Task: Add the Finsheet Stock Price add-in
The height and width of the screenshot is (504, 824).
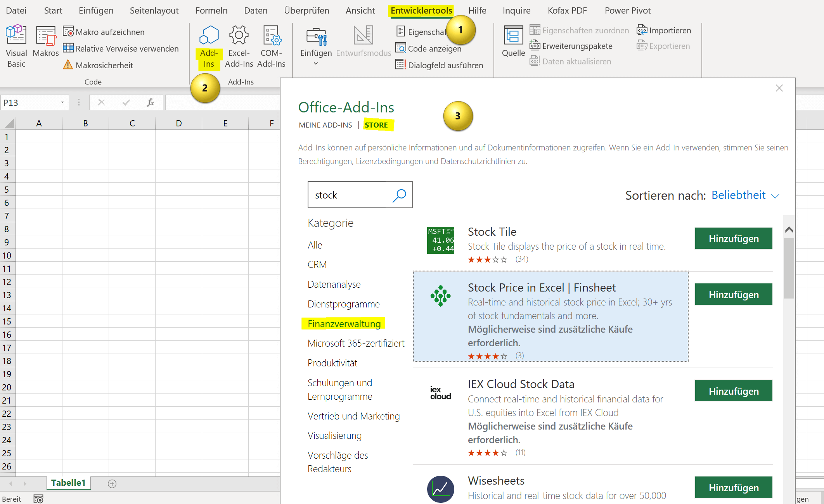Action: (x=734, y=295)
